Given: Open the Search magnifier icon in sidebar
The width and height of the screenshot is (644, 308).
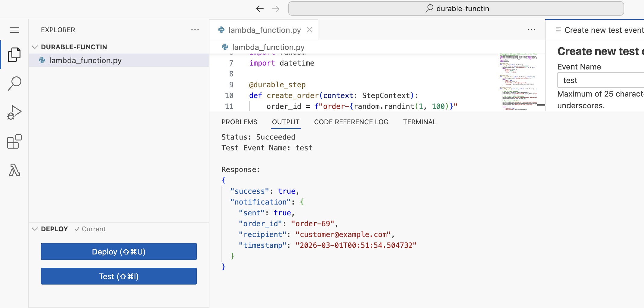Looking at the screenshot, I should pyautogui.click(x=14, y=83).
